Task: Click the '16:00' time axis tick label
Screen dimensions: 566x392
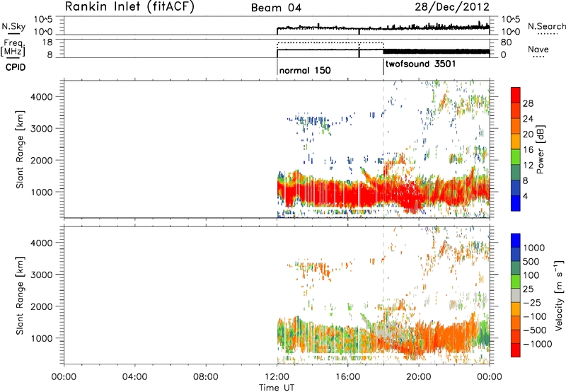Action: point(347,377)
